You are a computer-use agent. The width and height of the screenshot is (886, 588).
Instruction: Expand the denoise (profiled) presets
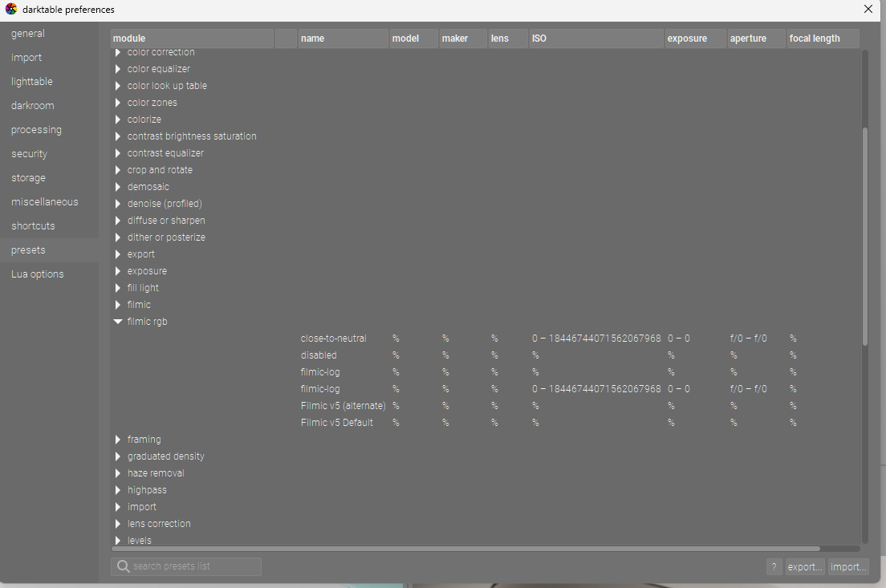coord(118,204)
